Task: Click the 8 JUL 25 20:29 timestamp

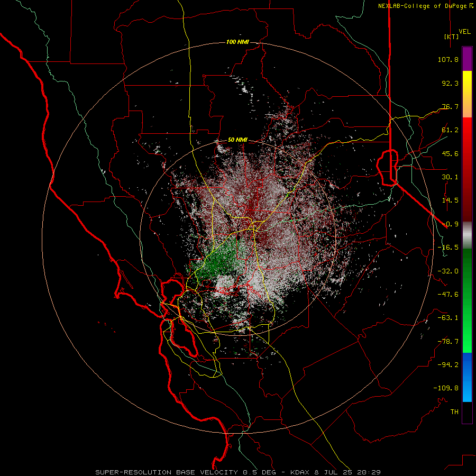Action: tap(348, 472)
